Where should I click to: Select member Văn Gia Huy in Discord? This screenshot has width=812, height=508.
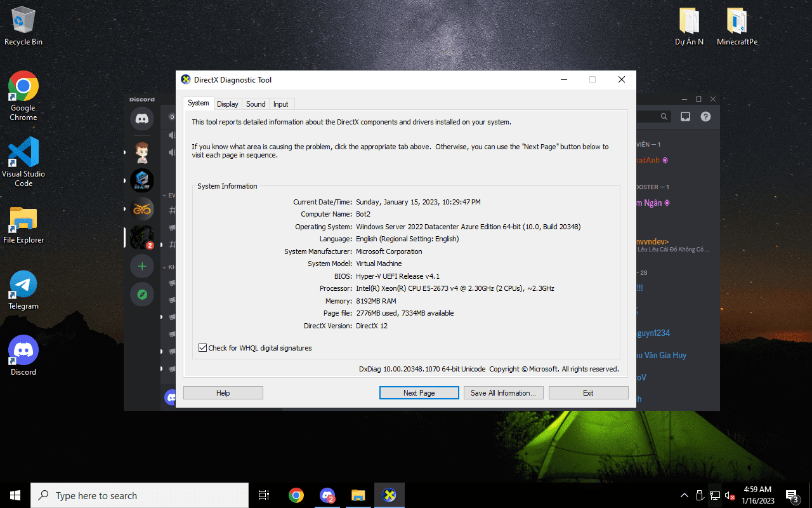[661, 356]
